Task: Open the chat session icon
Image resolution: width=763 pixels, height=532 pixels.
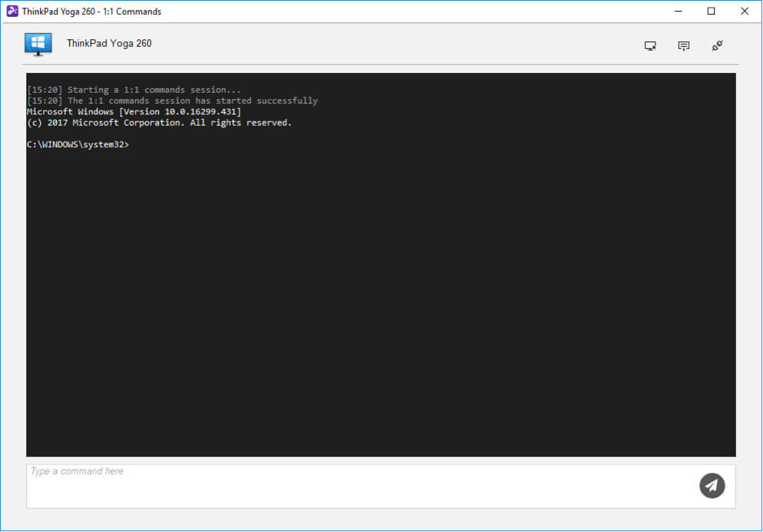Action: click(x=684, y=46)
